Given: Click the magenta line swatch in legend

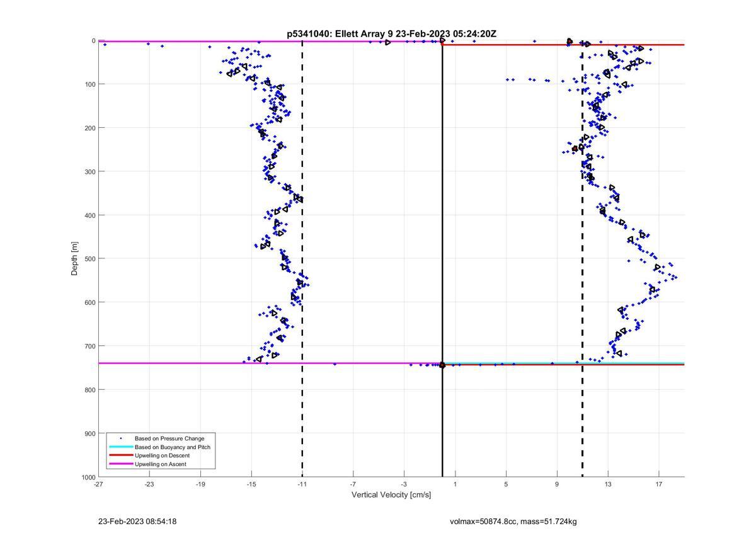Looking at the screenshot, I should [120, 464].
